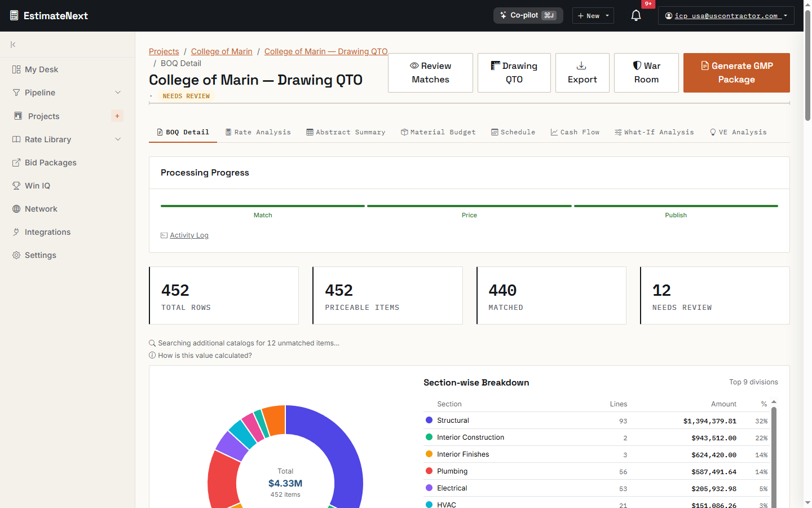812x508 pixels.
Task: Switch to the Rate Analysis tab
Action: point(258,132)
